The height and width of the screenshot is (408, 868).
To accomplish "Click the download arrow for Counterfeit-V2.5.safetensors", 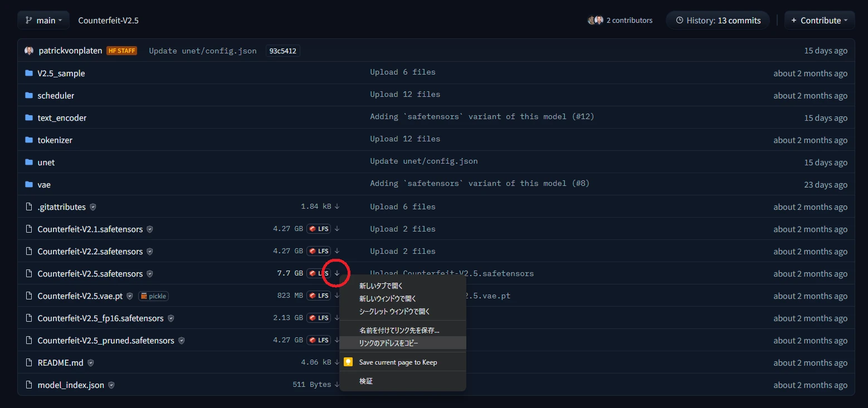I will (x=337, y=273).
